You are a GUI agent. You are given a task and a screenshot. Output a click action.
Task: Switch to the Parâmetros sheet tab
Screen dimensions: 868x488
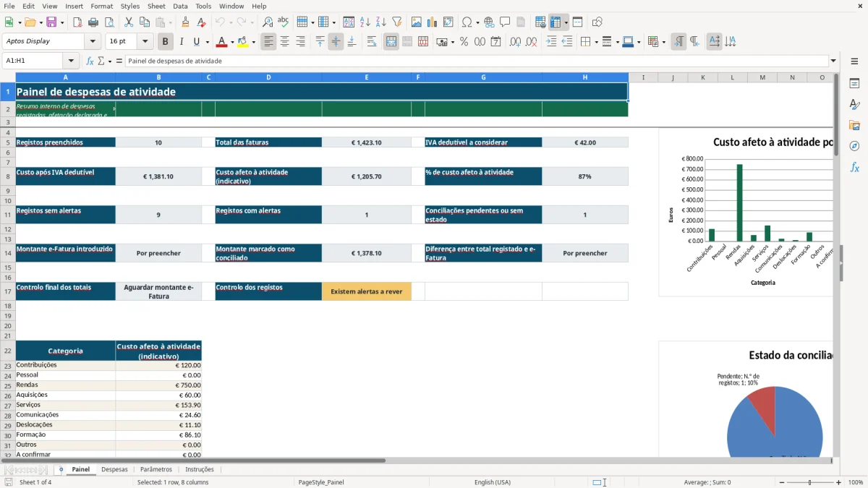point(156,469)
